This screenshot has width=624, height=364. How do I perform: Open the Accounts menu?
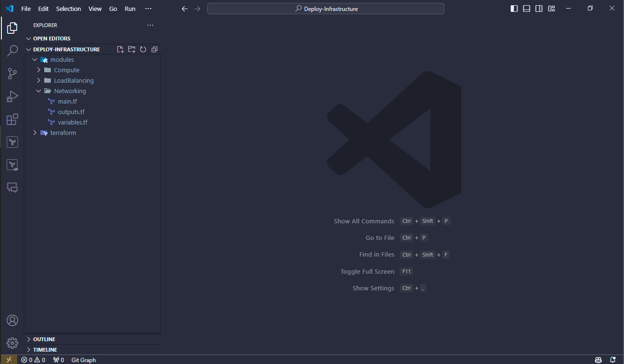tap(12, 320)
